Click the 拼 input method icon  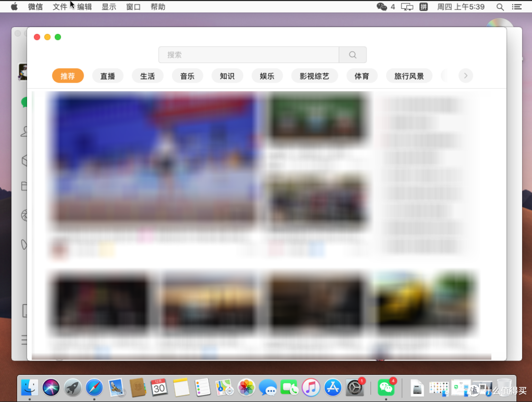pyautogui.click(x=424, y=7)
